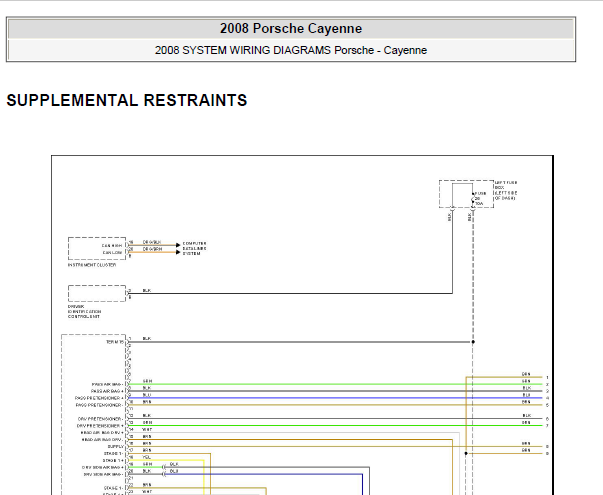The width and height of the screenshot is (603, 495).
Task: Click the "PASS PRETENSIONER +" label
Action: [99, 398]
